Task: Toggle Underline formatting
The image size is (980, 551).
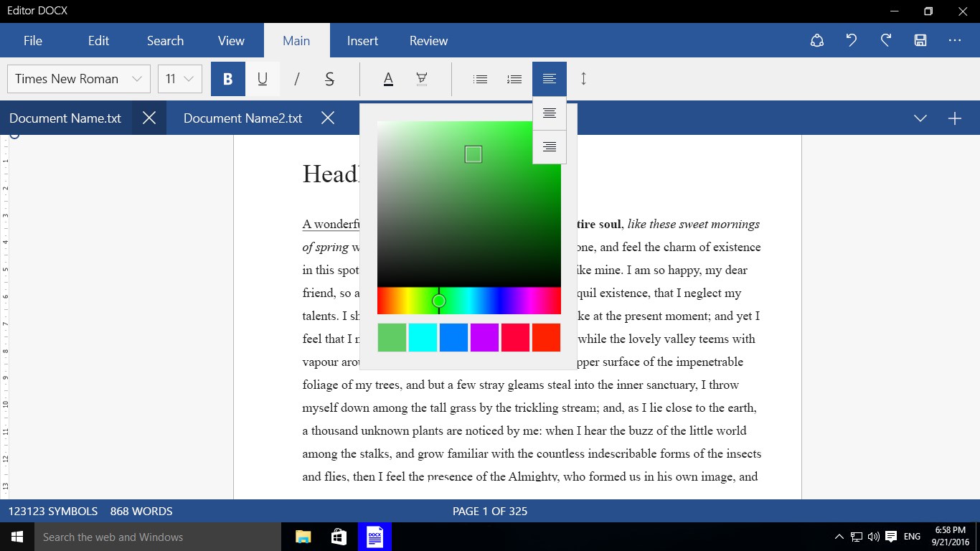Action: (x=263, y=79)
